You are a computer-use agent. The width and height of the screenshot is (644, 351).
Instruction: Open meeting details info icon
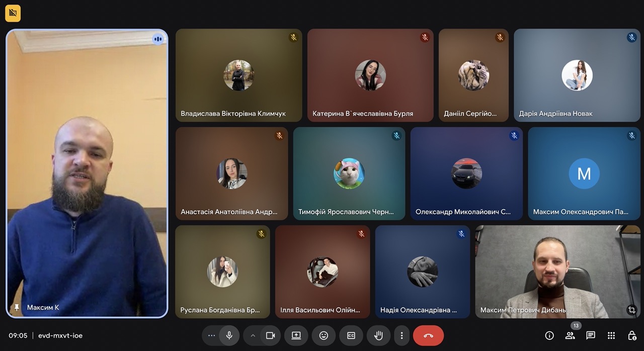point(549,335)
